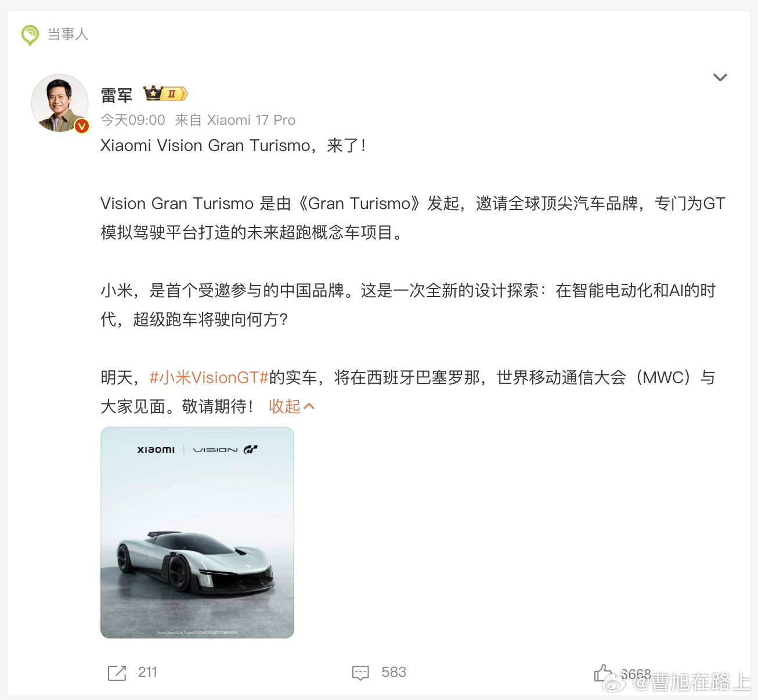Click the 来自 Xiaomi 17 Pro source link
This screenshot has width=758, height=700.
[x=235, y=120]
